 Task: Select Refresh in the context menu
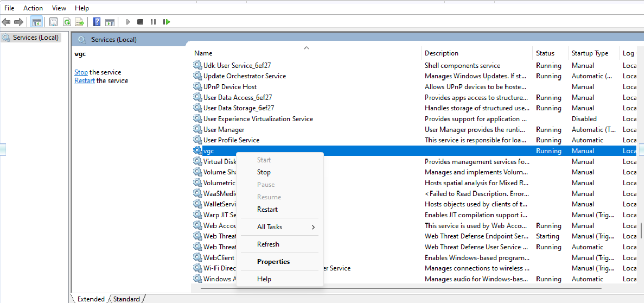pyautogui.click(x=268, y=244)
